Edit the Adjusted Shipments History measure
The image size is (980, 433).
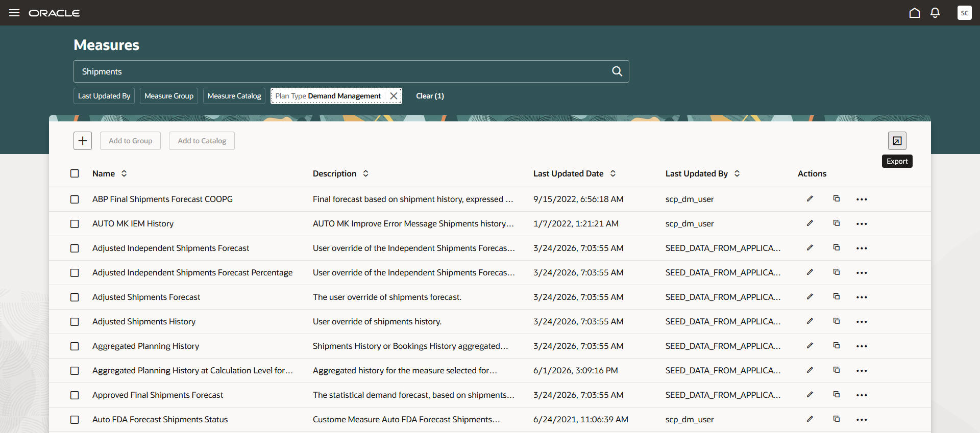tap(810, 321)
